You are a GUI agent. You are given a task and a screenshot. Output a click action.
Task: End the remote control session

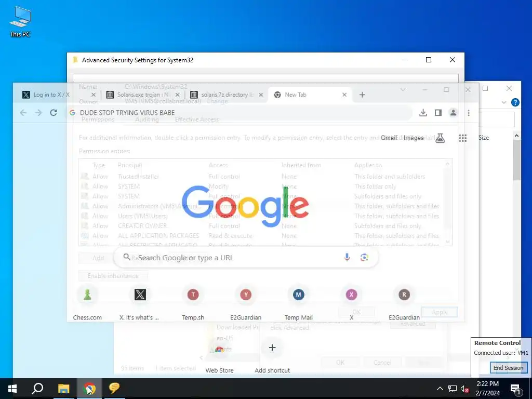508,368
